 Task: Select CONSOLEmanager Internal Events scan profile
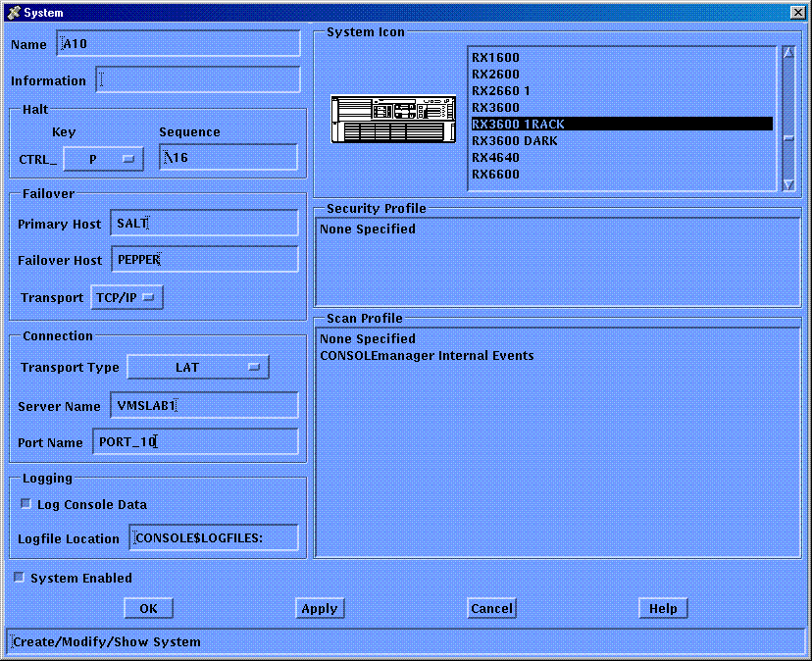[427, 355]
